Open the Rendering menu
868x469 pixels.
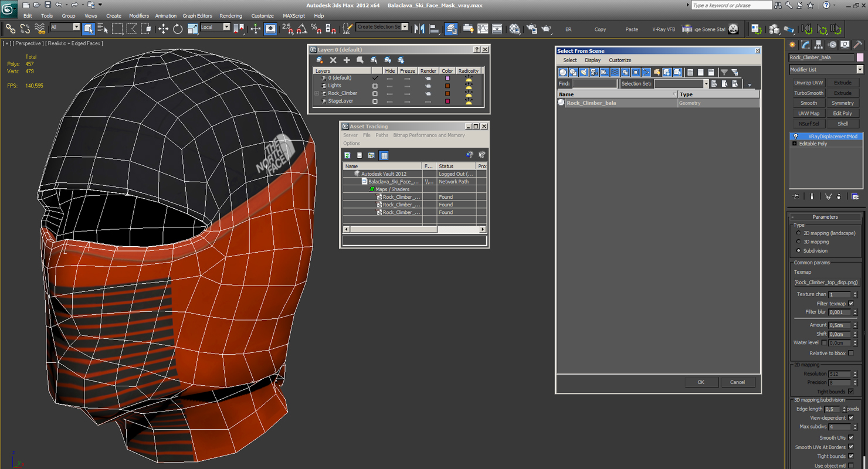(x=230, y=16)
